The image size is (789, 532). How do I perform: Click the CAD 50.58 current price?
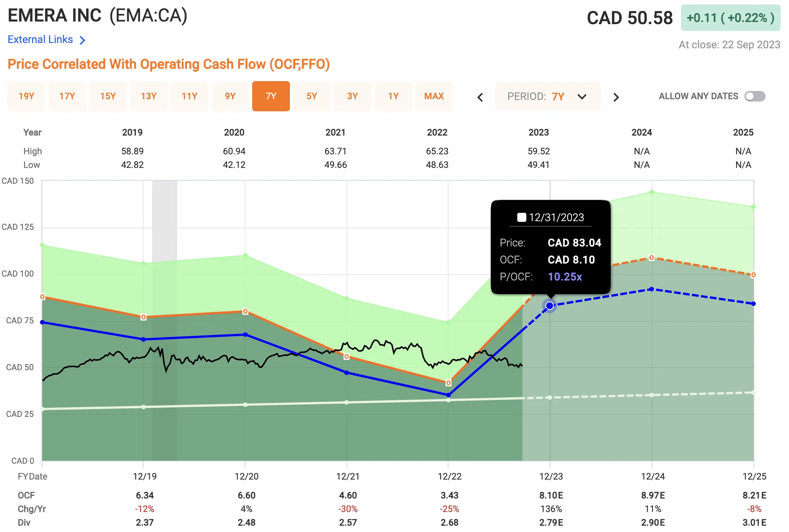[x=630, y=18]
